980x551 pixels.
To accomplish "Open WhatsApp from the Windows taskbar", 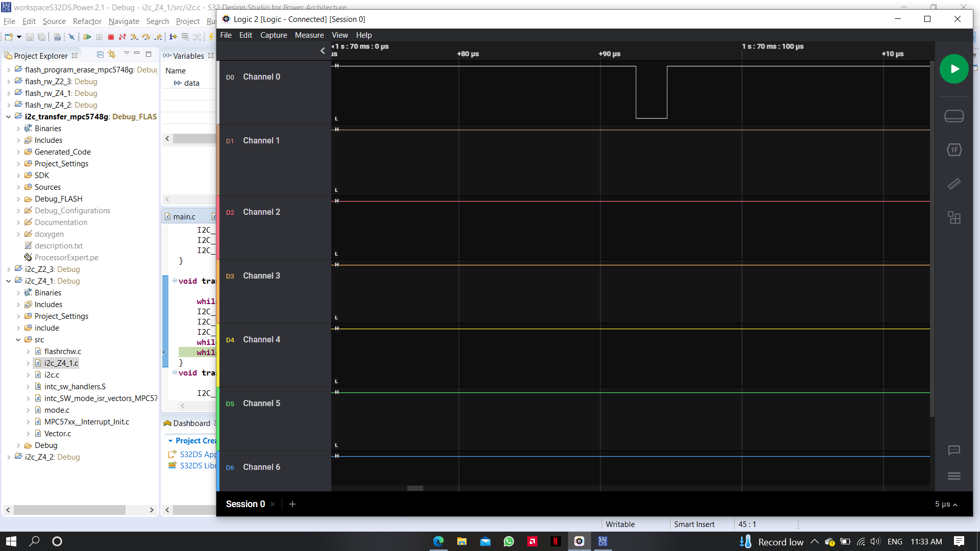I will pos(508,541).
